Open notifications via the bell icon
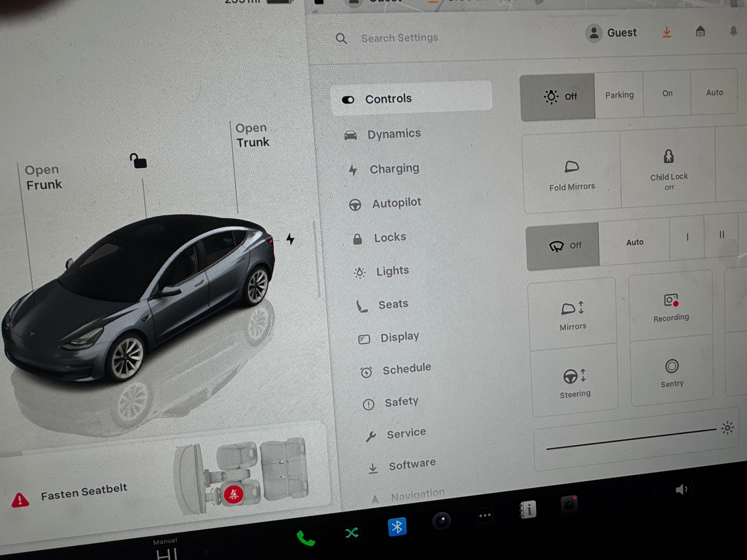Viewport: 747px width, 560px height. 733,29
